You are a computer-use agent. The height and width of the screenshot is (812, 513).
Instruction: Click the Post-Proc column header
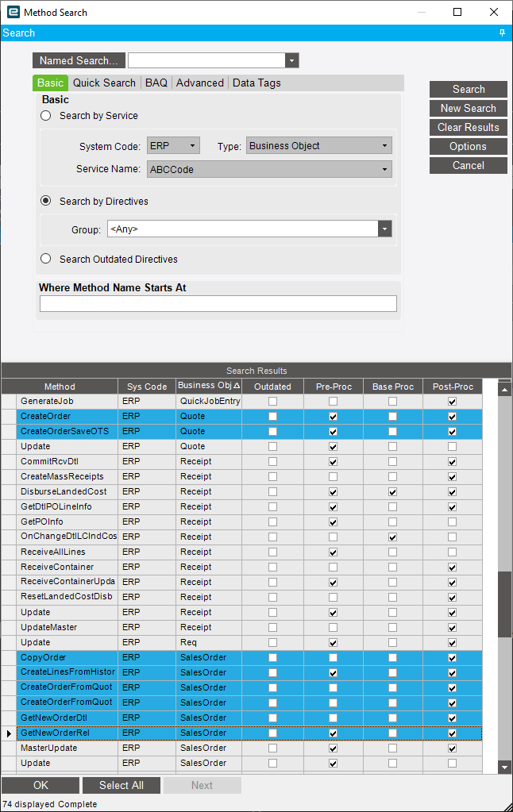[x=453, y=387]
